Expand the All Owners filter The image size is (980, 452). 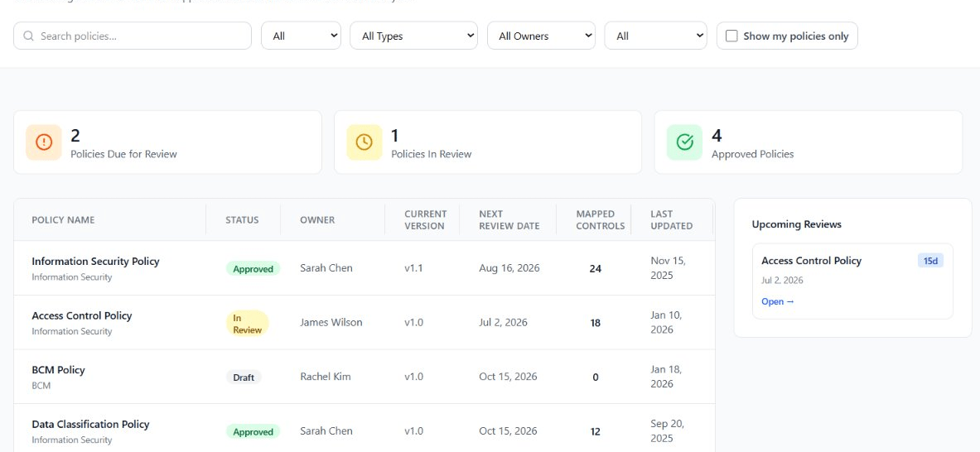(541, 36)
